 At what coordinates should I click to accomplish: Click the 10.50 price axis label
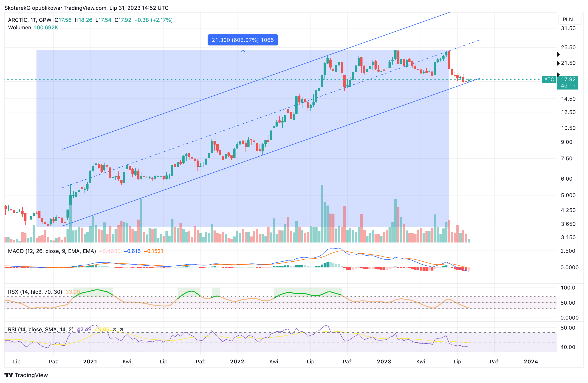(568, 128)
